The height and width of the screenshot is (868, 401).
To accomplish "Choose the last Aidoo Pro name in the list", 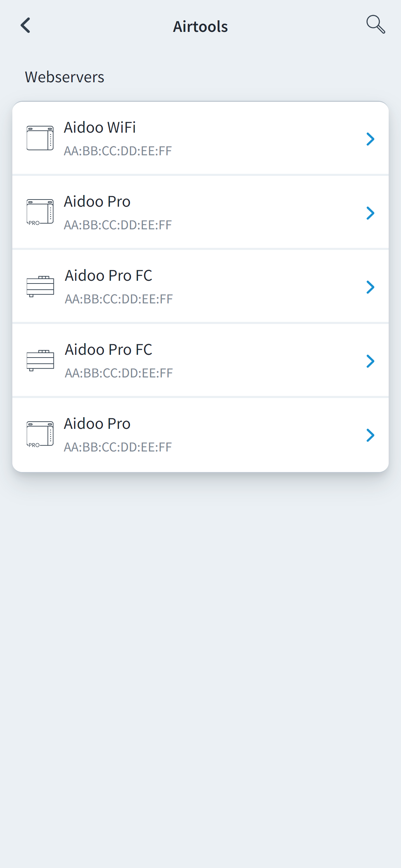I will 97,424.
